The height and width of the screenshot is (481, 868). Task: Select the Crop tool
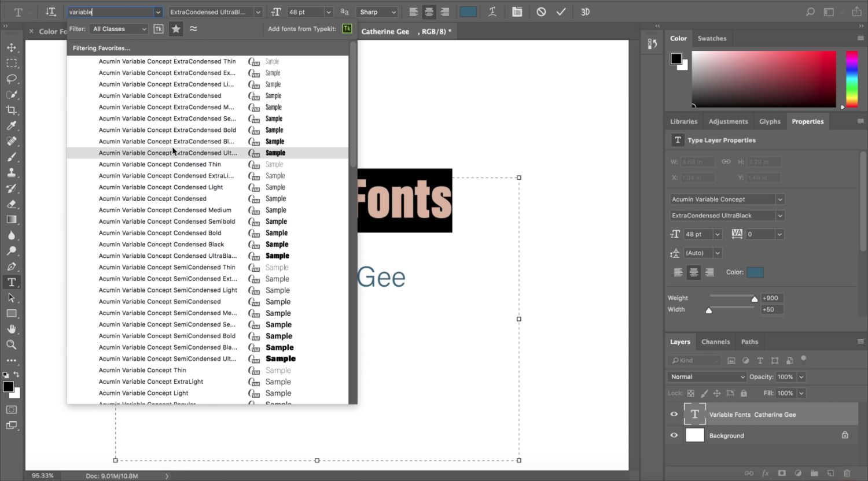(x=12, y=110)
